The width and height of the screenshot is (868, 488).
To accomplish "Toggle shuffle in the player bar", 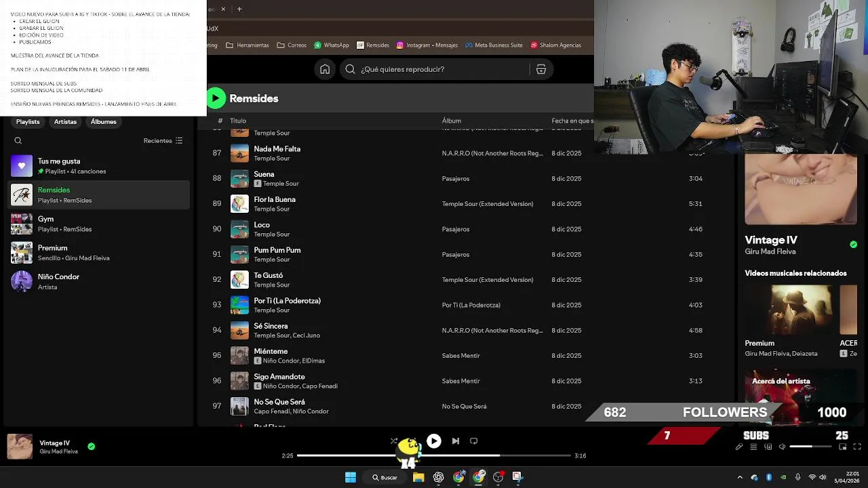I will pyautogui.click(x=394, y=441).
